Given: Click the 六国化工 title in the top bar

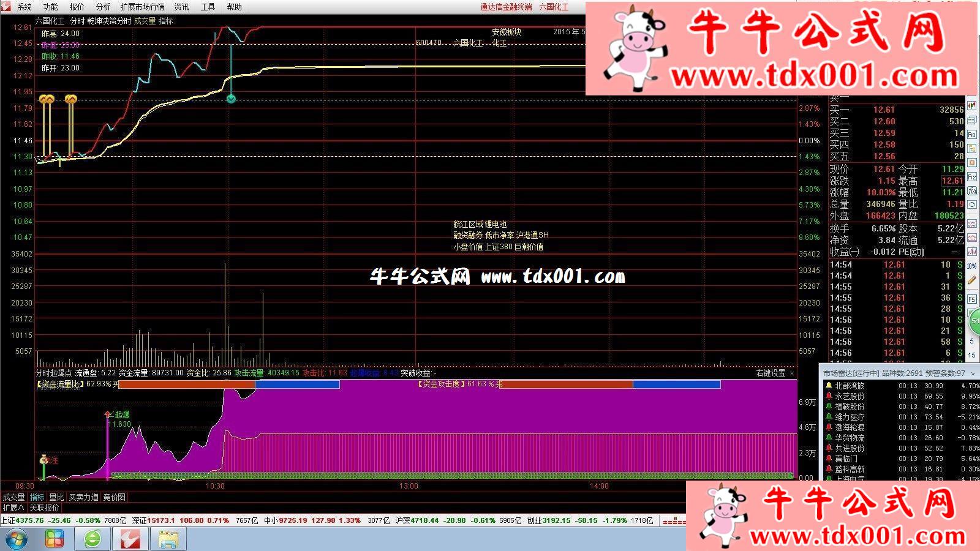Looking at the screenshot, I should tap(554, 7).
